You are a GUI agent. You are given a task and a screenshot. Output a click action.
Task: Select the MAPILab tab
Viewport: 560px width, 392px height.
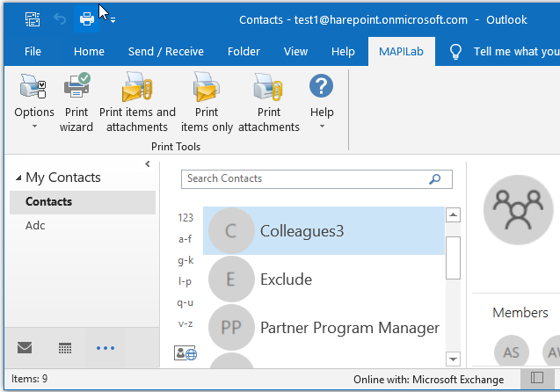click(x=402, y=51)
